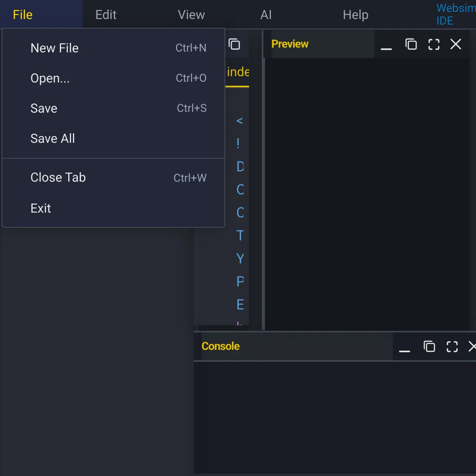
Task: Open the View menu
Action: point(191,14)
